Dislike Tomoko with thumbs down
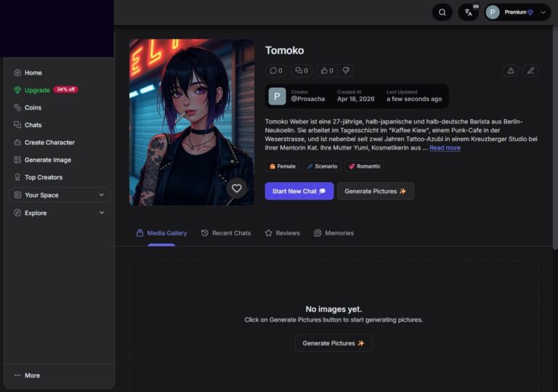 click(346, 70)
